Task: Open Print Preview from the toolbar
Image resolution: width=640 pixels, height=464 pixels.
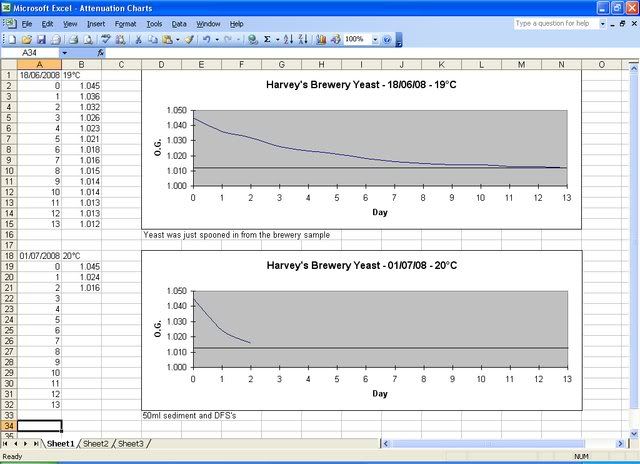Action: (x=88, y=40)
